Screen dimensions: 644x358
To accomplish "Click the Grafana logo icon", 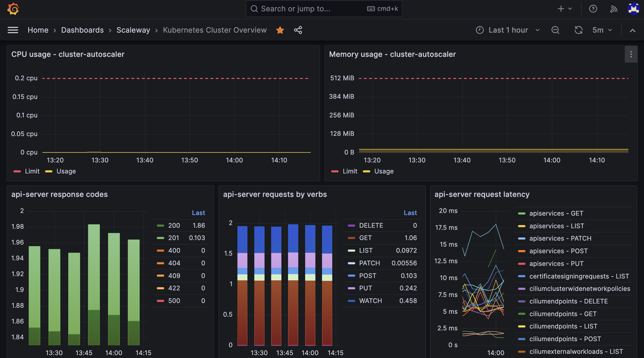I will point(13,9).
